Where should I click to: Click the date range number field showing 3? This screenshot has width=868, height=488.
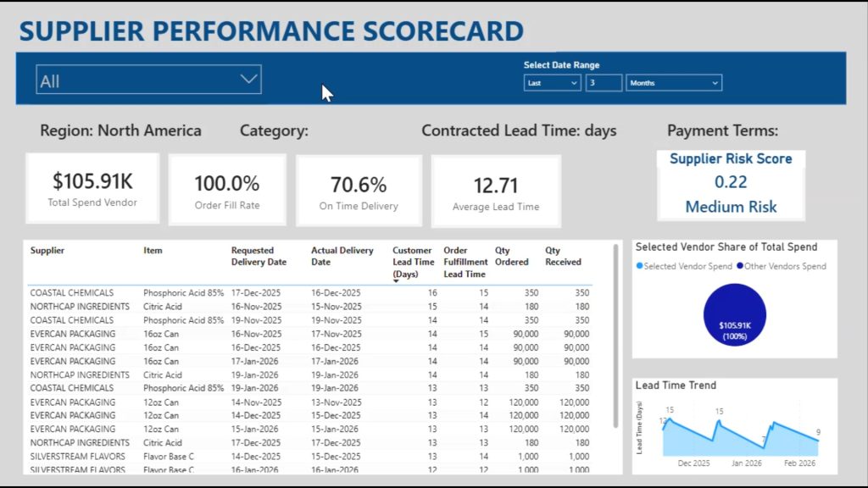(x=604, y=83)
